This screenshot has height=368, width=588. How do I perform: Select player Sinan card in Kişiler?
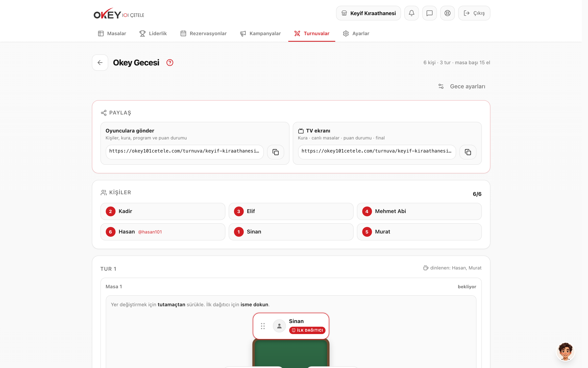(291, 232)
